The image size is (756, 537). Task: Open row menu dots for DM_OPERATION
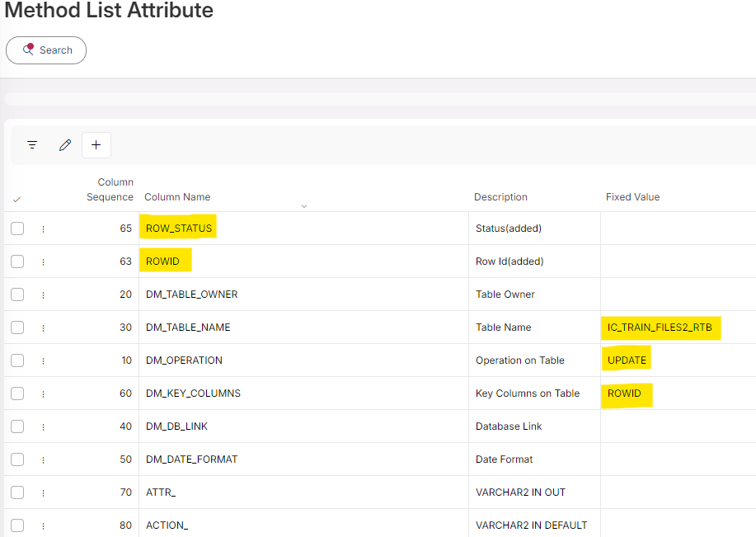(x=44, y=361)
